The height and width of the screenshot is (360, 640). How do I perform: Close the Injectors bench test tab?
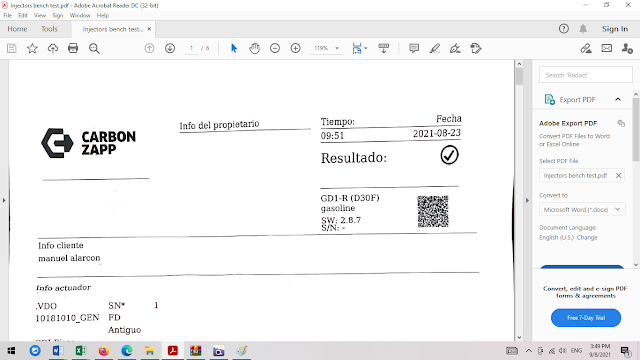tap(149, 29)
